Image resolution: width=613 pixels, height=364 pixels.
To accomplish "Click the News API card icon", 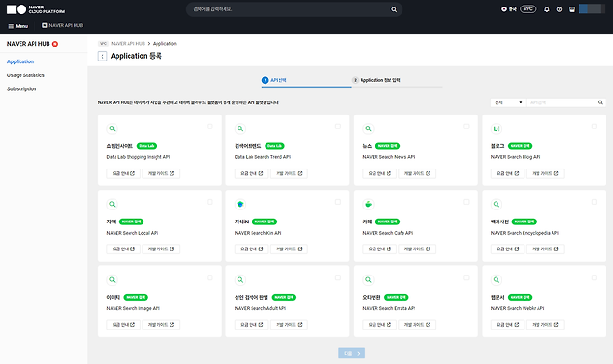I will pyautogui.click(x=368, y=128).
